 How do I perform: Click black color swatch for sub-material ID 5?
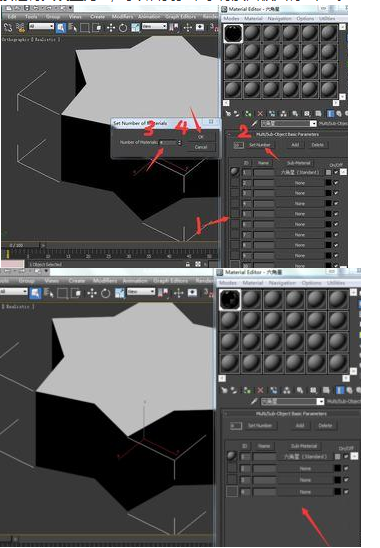pos(328,214)
